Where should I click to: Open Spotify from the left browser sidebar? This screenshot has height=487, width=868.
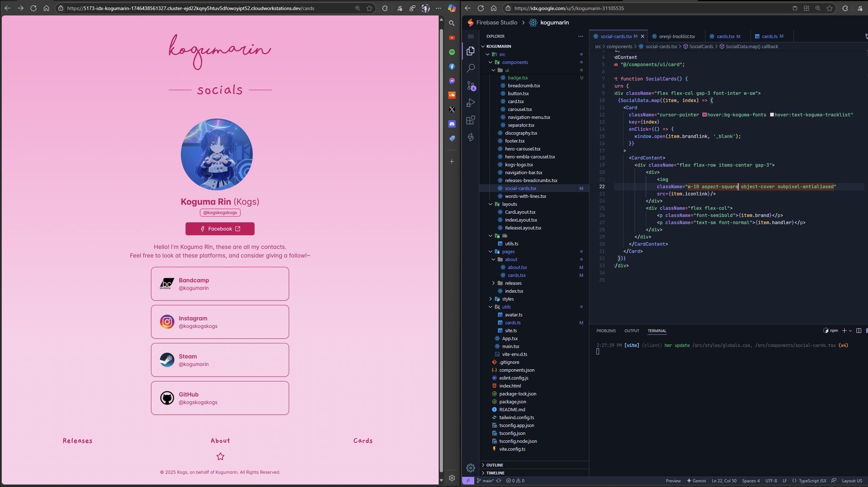tap(452, 52)
